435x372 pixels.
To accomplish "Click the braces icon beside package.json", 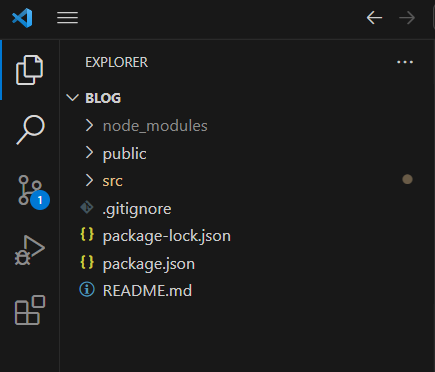I will coord(87,262).
